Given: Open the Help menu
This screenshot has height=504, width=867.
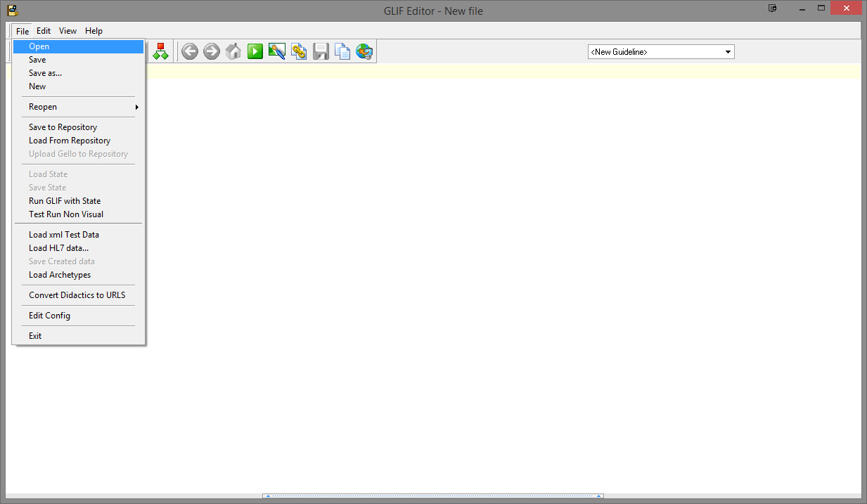Looking at the screenshot, I should pos(94,31).
